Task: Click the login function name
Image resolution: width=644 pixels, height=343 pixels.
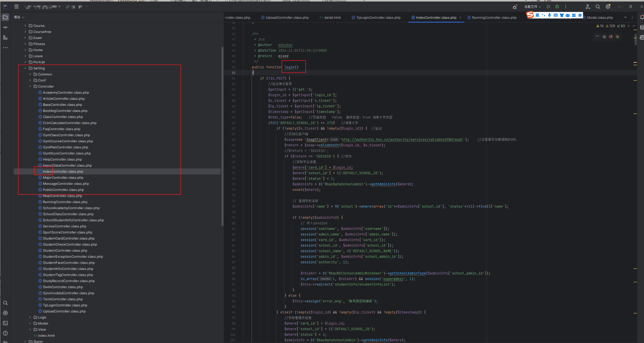Action: (289, 67)
